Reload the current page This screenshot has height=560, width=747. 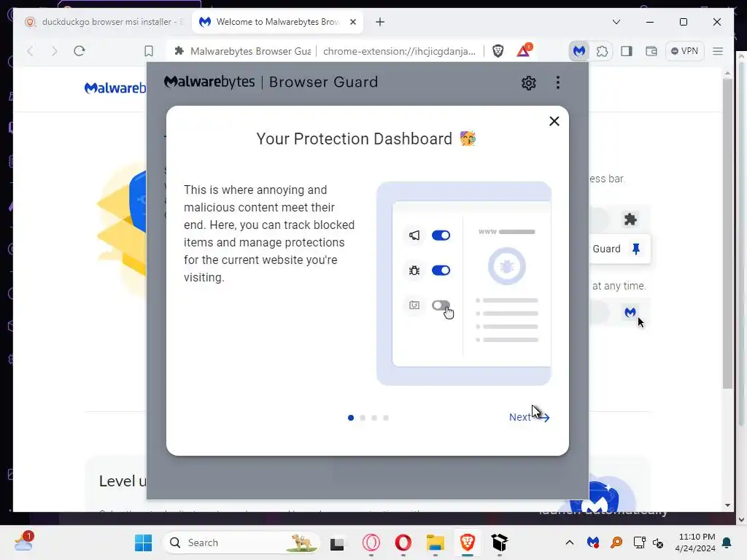pyautogui.click(x=79, y=51)
